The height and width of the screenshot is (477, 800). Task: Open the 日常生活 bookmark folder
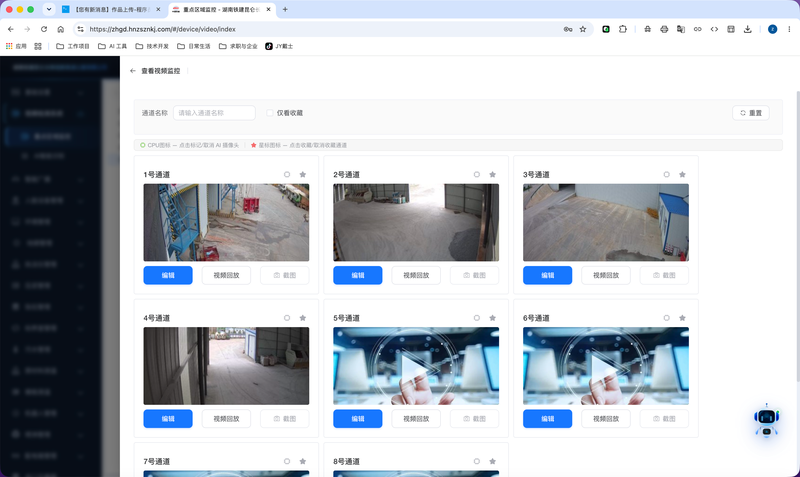click(193, 46)
